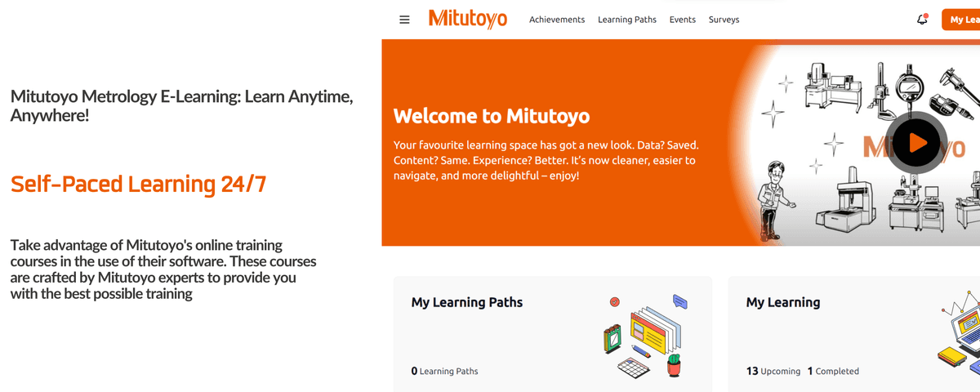Go to Learning Paths in top navigation

click(626, 20)
